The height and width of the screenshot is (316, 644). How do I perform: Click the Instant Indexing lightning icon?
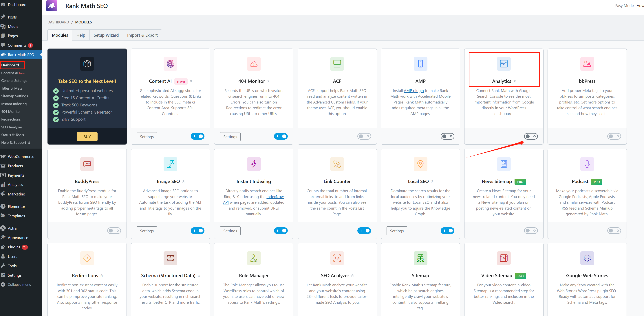[x=253, y=164]
